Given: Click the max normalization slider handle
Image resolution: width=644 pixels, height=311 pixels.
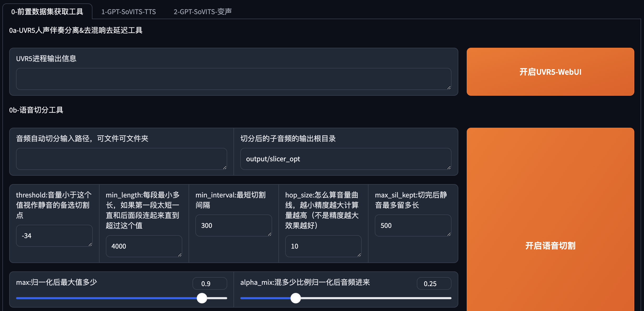Looking at the screenshot, I should (202, 298).
